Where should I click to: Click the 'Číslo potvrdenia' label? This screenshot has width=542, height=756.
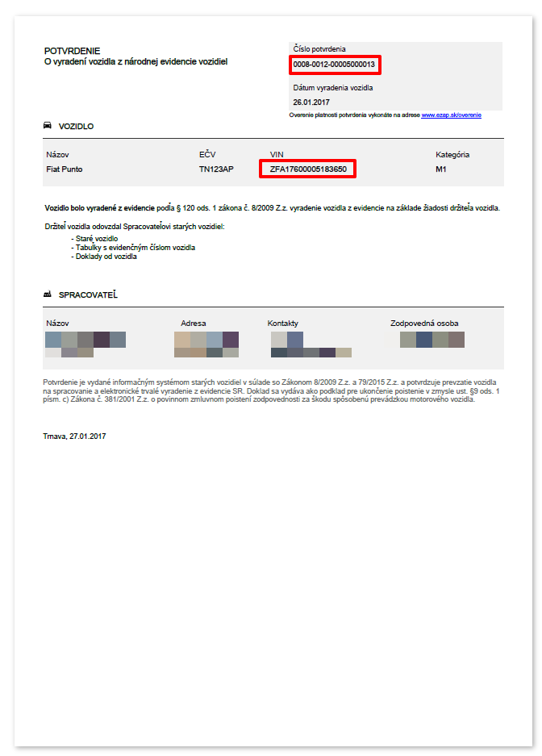pyautogui.click(x=319, y=49)
